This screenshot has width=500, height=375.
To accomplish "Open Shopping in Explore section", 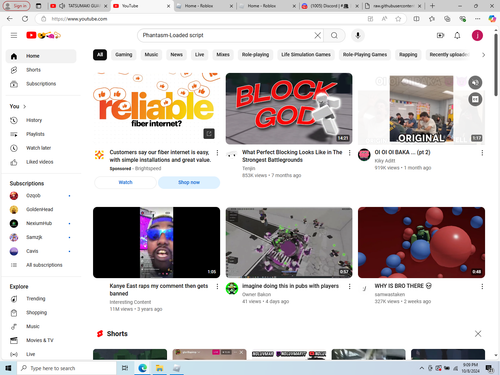I will click(x=41, y=313).
